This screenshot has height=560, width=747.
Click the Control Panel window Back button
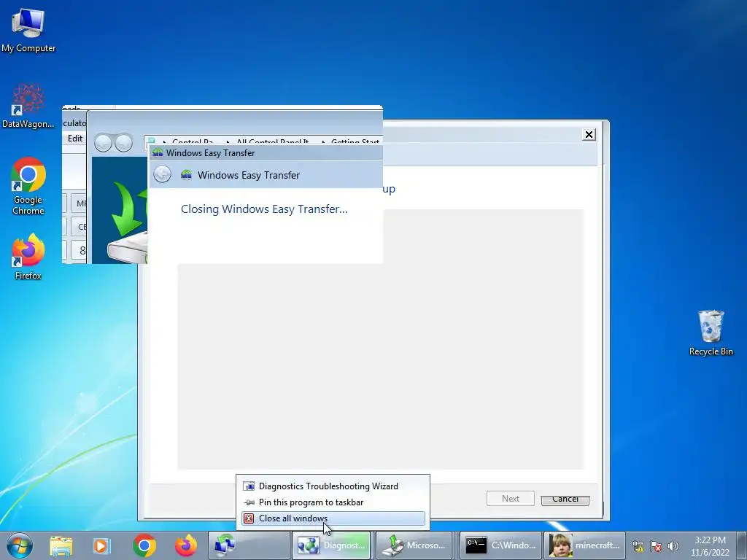[x=102, y=143]
